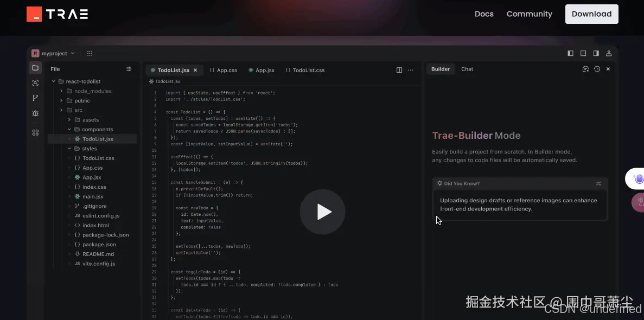644x320 pixels.
Task: Click the Did You Know lightbulb icon
Action: coord(440,184)
